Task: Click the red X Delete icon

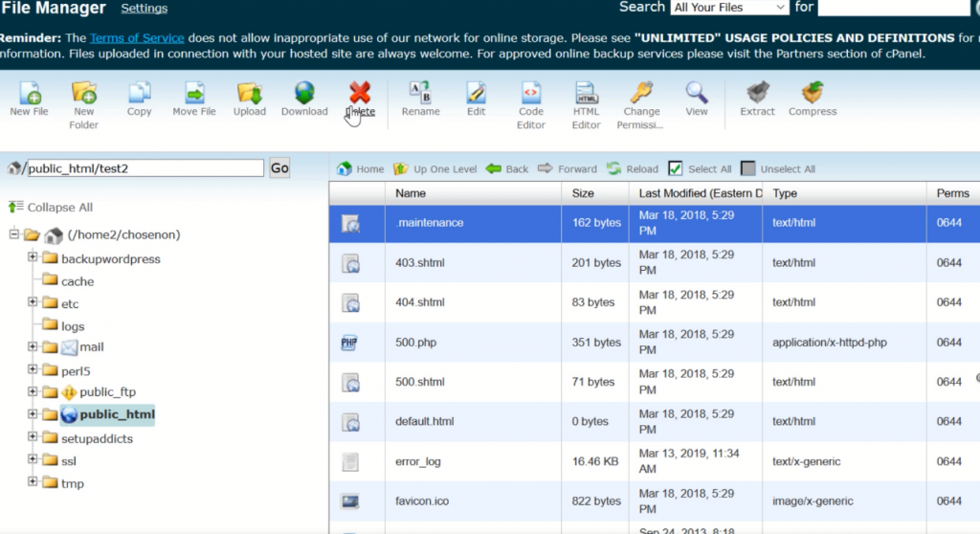Action: [x=360, y=93]
